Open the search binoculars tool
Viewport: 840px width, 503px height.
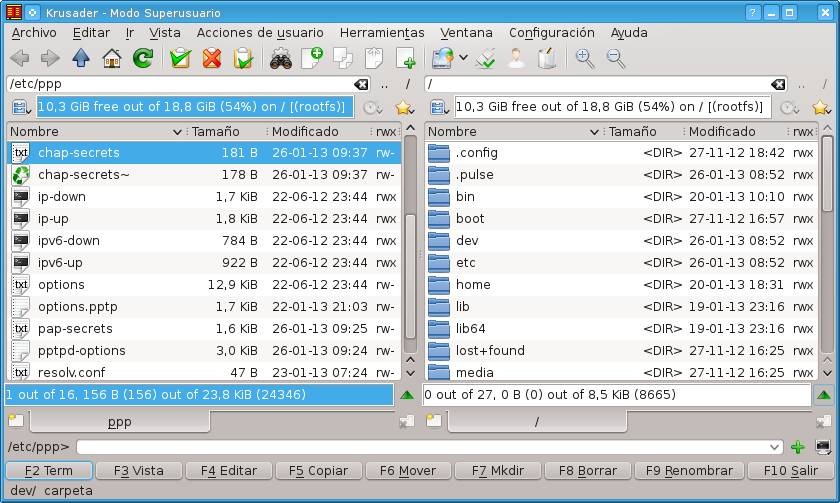pos(281,58)
